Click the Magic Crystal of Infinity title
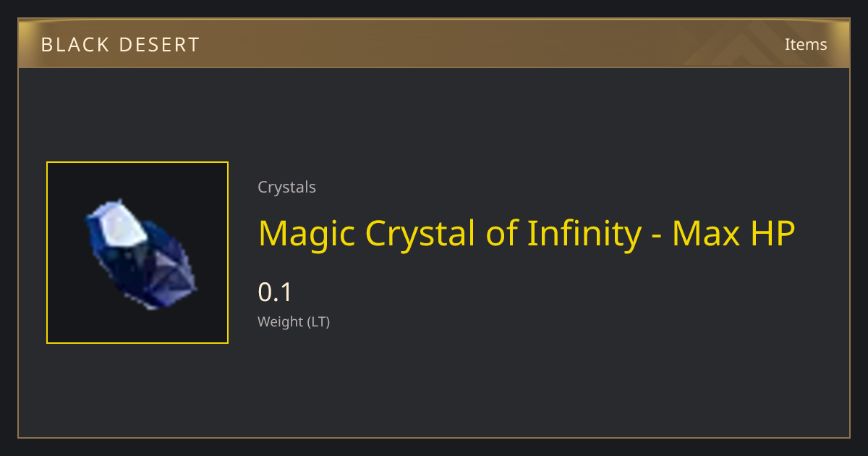This screenshot has height=456, width=868. (527, 234)
